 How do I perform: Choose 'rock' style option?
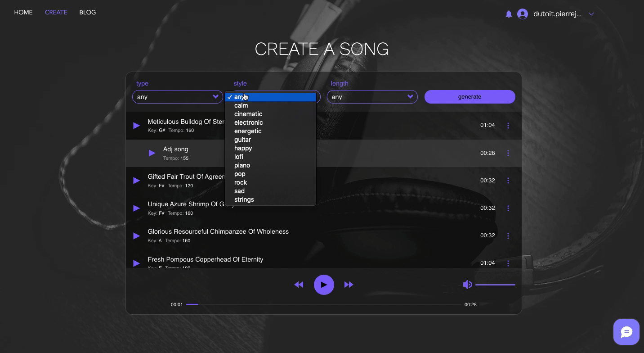coord(271,182)
